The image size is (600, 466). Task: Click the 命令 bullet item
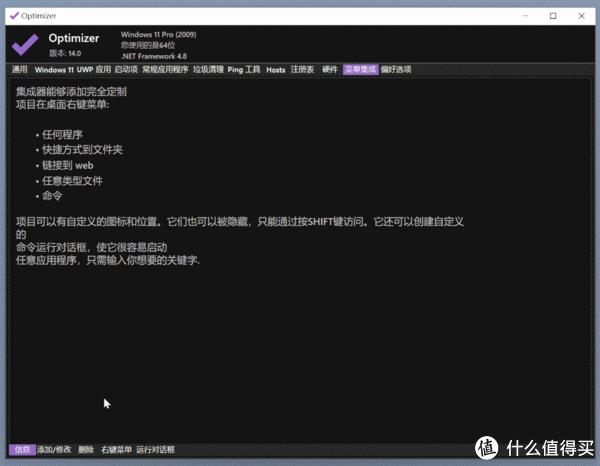(x=52, y=196)
